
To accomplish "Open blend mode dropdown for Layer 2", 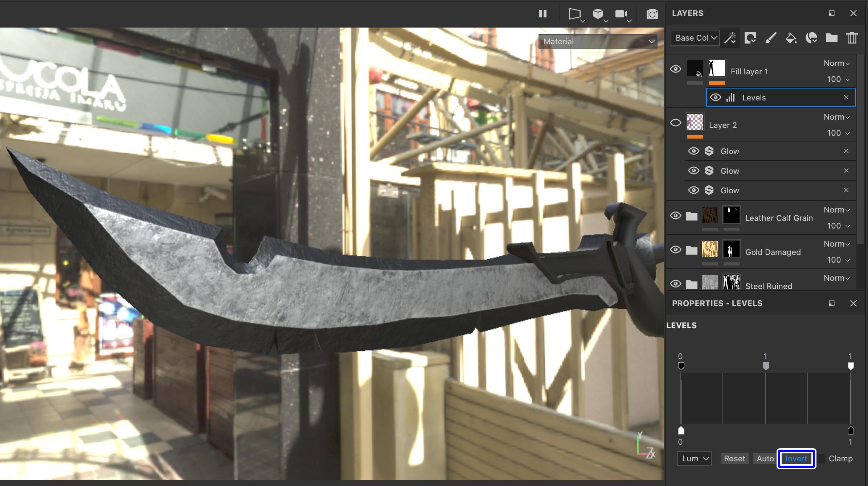I will pyautogui.click(x=836, y=117).
